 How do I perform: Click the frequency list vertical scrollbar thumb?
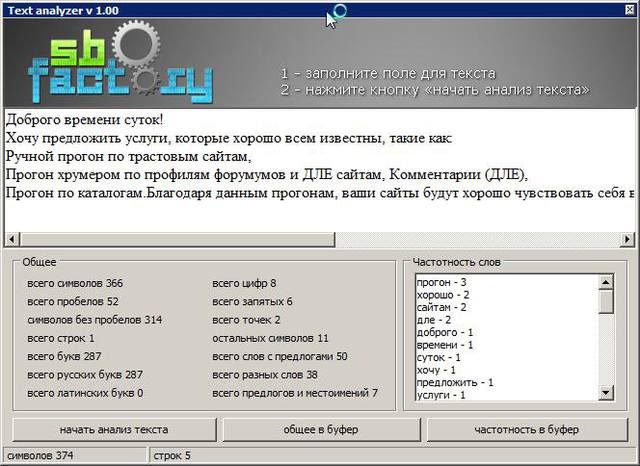(x=606, y=303)
